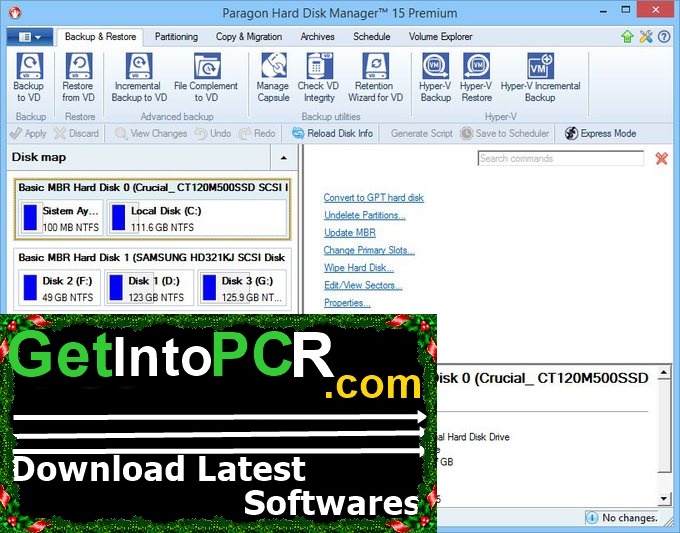Click Edit/View Sectors link
Screen dimensions: 680x533
(x=363, y=285)
